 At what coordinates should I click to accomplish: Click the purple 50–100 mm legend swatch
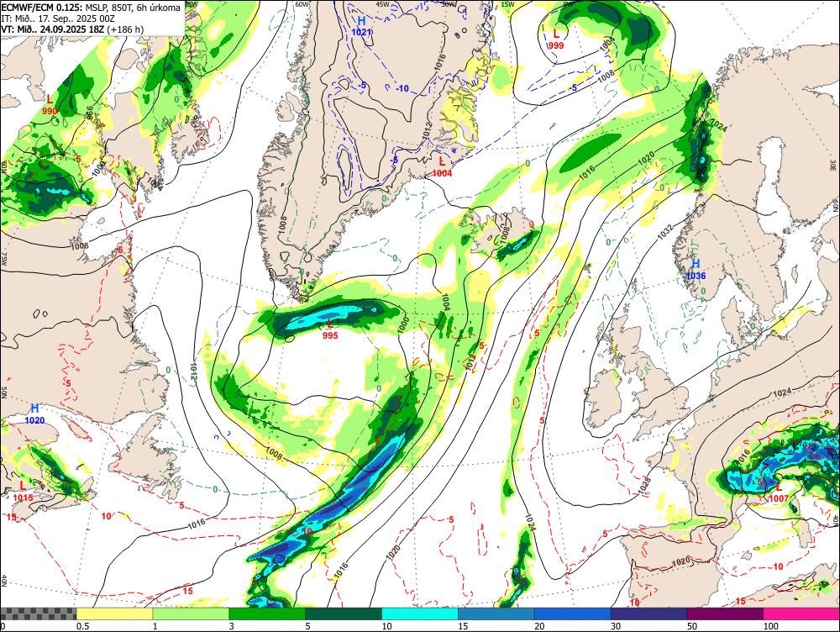click(x=726, y=614)
